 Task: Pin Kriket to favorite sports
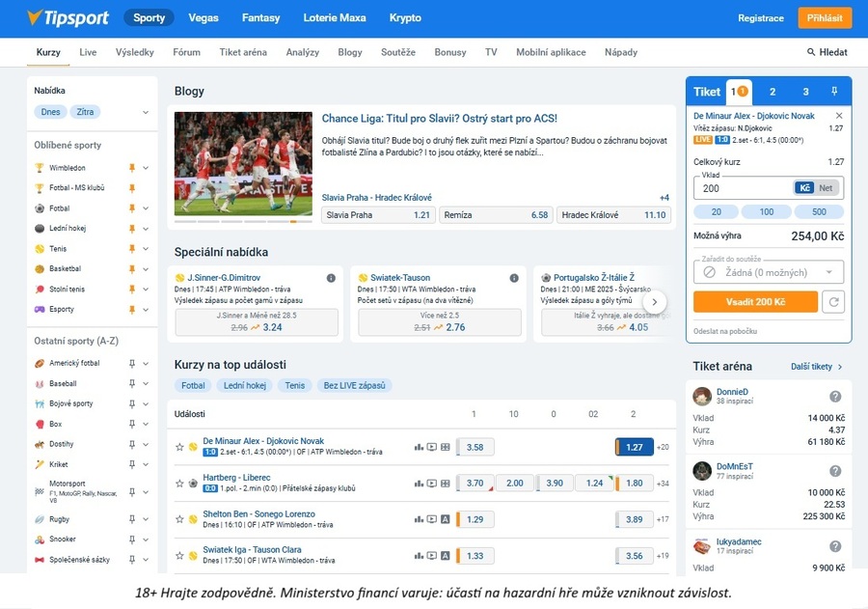(x=132, y=464)
